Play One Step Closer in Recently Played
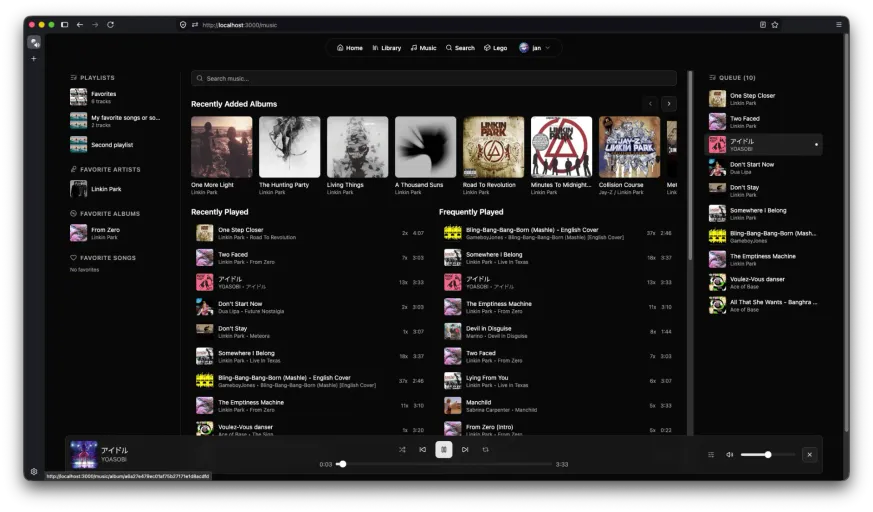The width and height of the screenshot is (873, 512). [x=310, y=233]
